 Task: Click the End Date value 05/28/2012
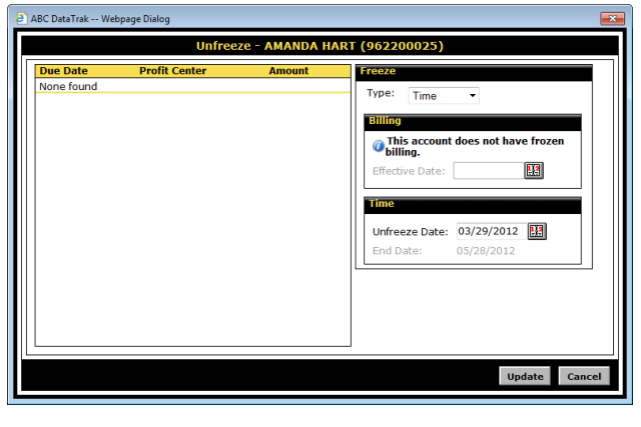pos(486,250)
